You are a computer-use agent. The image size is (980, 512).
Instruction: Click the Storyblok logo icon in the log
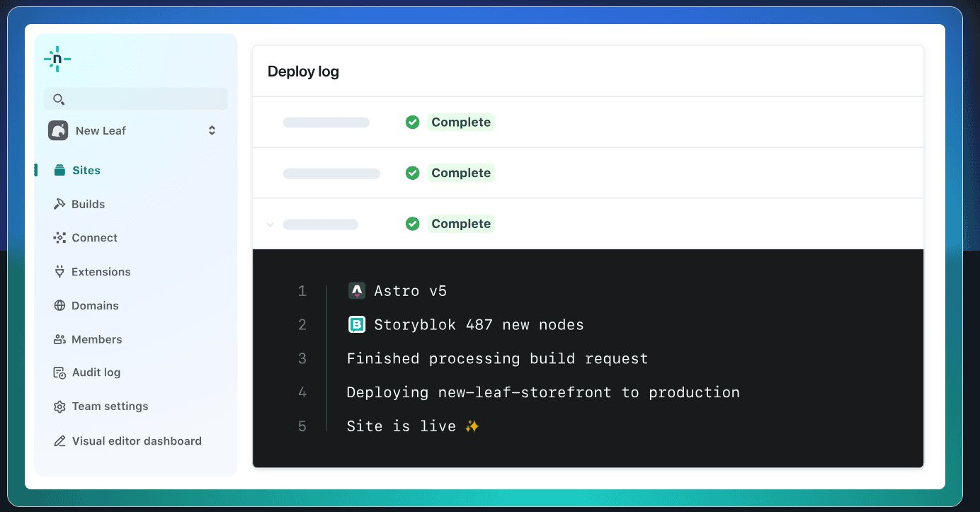pyautogui.click(x=356, y=324)
